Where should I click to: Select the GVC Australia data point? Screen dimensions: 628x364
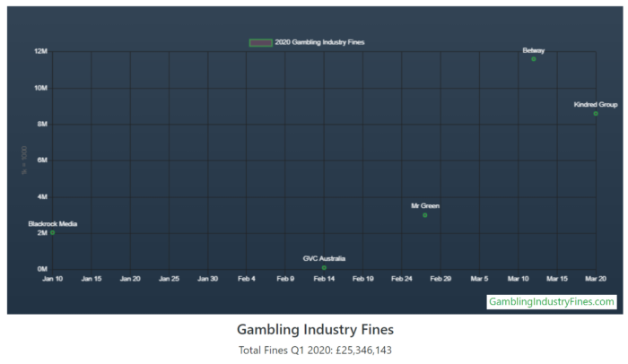[x=324, y=268]
